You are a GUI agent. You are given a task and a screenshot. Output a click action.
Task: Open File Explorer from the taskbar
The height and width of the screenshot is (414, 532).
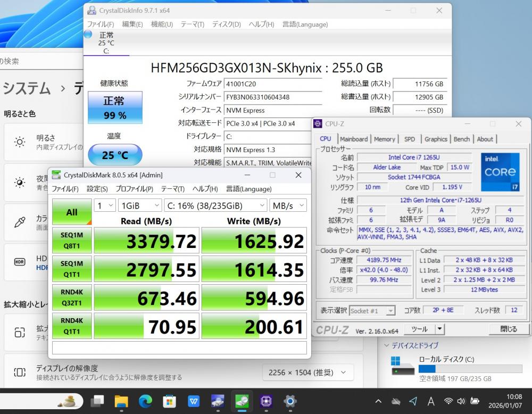point(121,401)
